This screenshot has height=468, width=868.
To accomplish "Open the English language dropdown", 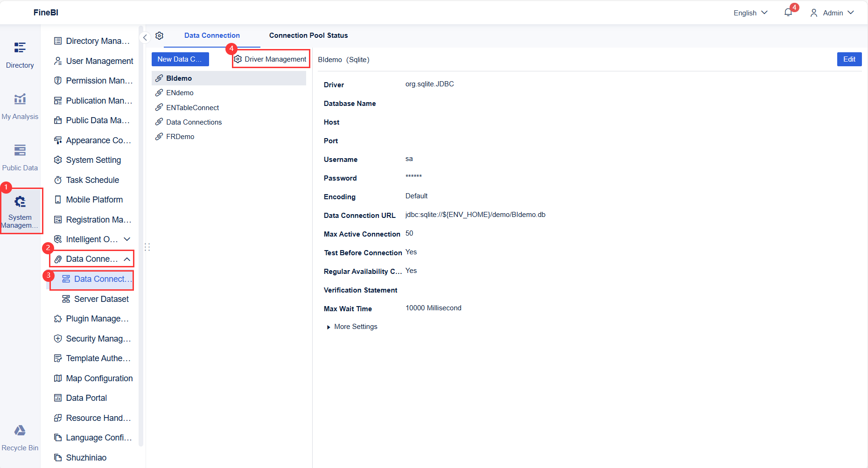I will pos(750,13).
